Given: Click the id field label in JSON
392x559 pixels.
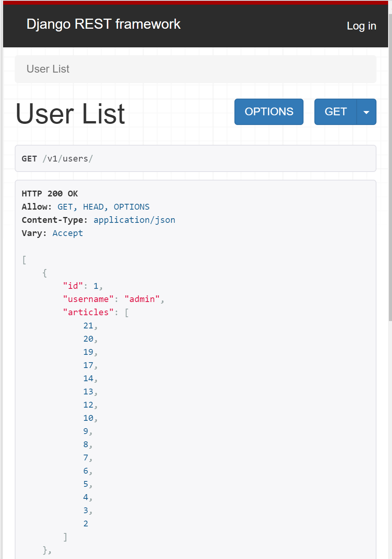Looking at the screenshot, I should click(x=73, y=286).
